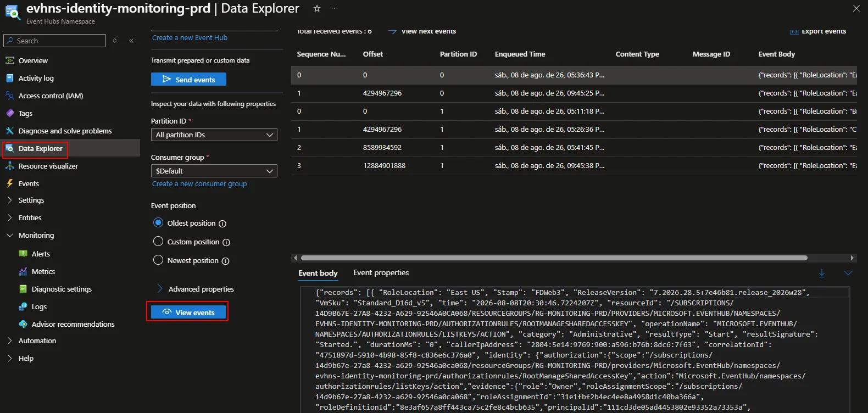868x413 pixels.
Task: Collapse the Monitoring section in sidebar
Action: [x=9, y=235]
